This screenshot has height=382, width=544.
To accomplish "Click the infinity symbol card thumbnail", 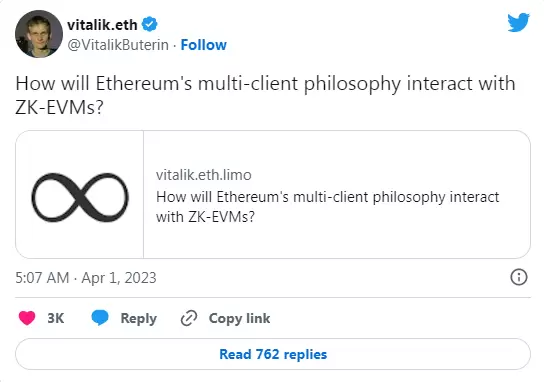I will [80, 195].
